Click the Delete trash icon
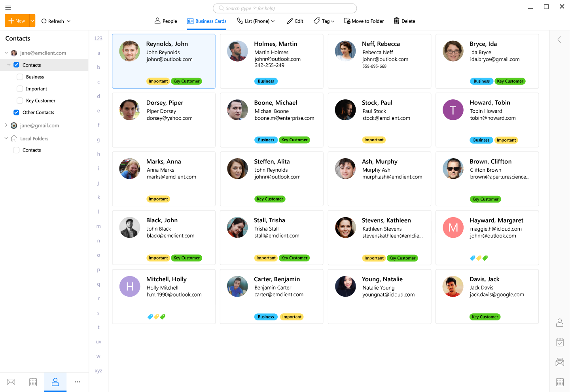 pos(397,21)
